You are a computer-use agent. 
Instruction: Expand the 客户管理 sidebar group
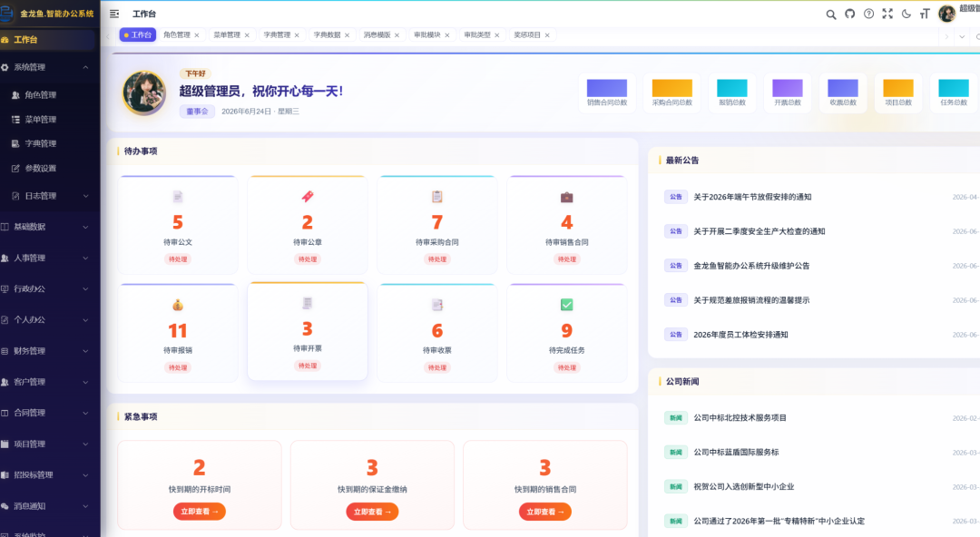(85, 382)
